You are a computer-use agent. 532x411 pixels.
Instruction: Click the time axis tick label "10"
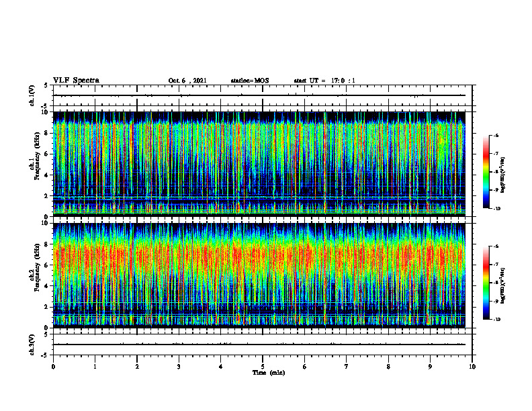pyautogui.click(x=472, y=367)
